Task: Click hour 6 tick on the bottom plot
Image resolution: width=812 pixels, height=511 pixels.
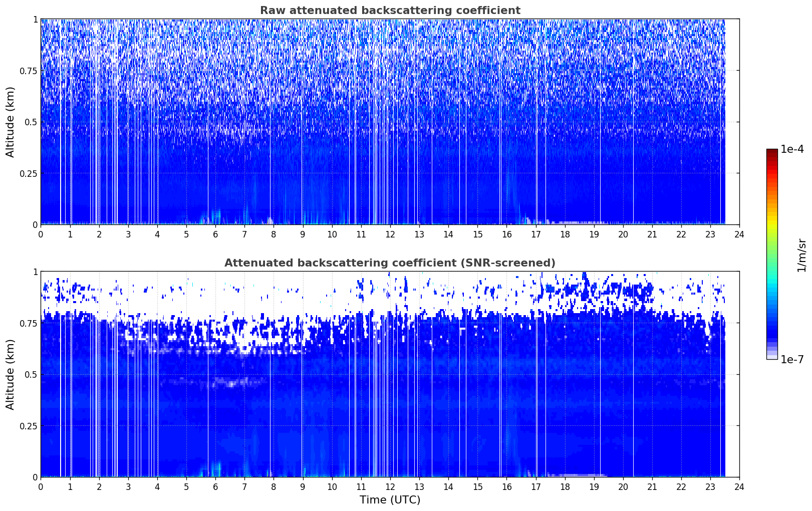Action: click(x=215, y=486)
